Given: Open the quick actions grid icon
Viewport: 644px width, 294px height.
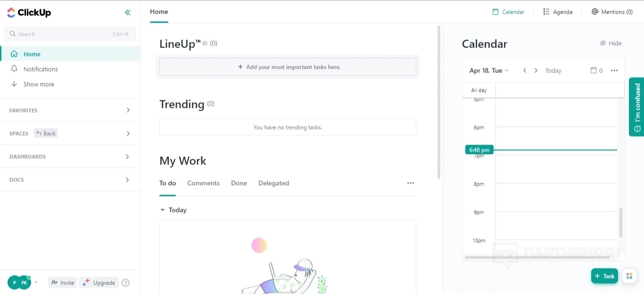Looking at the screenshot, I should 629,276.
